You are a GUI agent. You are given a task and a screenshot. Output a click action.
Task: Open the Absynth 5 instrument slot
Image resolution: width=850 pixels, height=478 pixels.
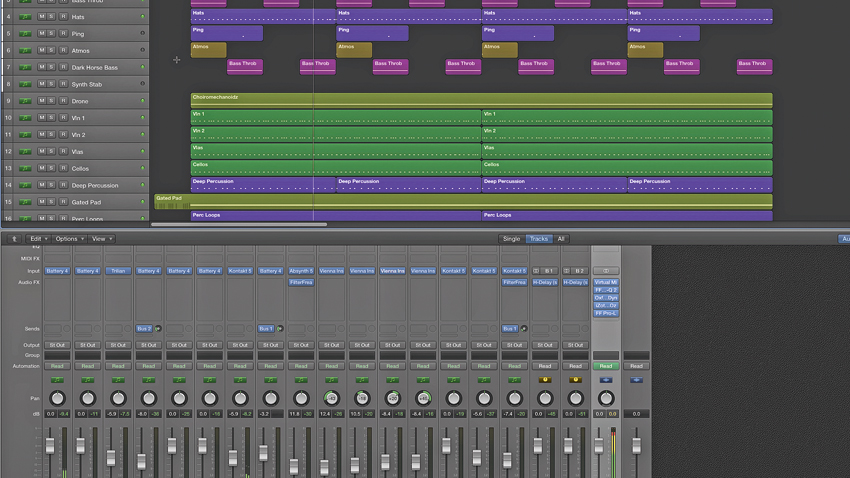pos(301,270)
